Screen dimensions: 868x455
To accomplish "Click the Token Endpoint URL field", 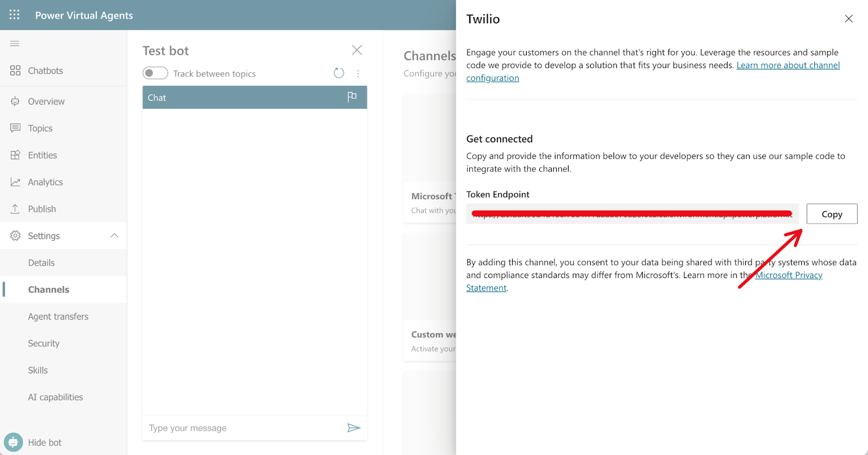I will click(633, 214).
